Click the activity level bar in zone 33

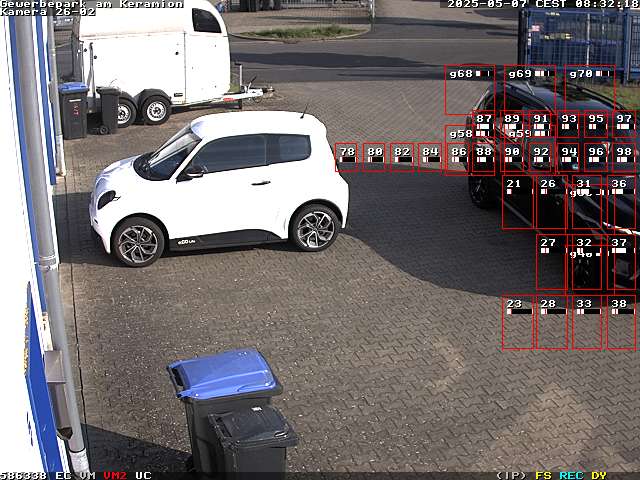click(589, 311)
